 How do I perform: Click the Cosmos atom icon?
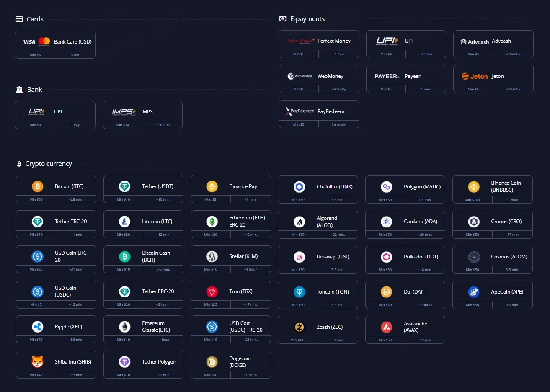[x=474, y=257]
